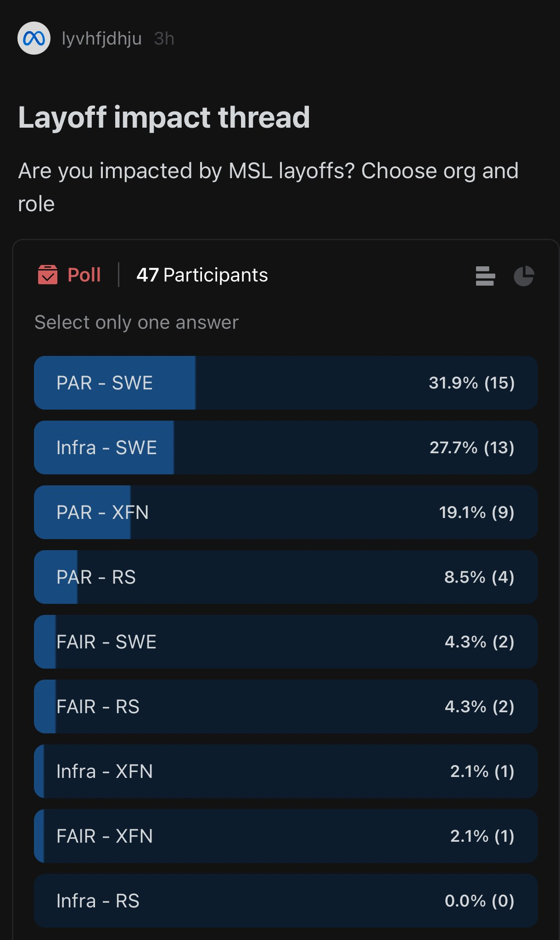Pick the FAIR - XFN option

coord(286,836)
